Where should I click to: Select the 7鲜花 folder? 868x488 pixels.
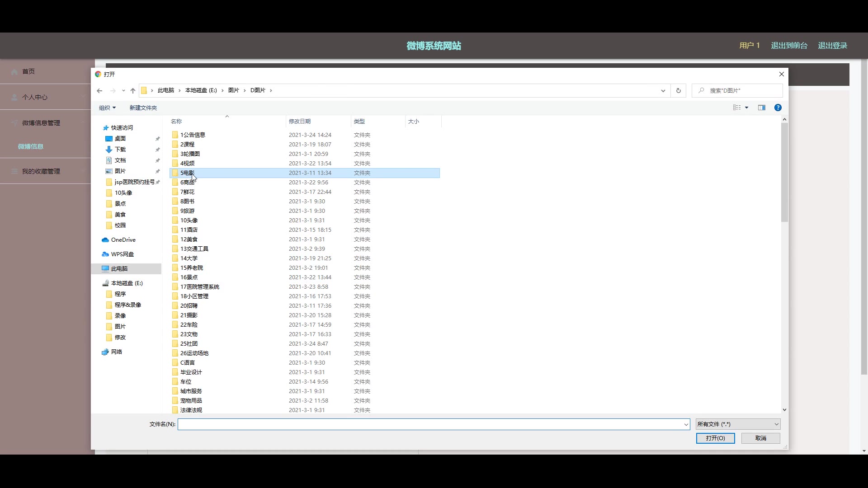[187, 192]
